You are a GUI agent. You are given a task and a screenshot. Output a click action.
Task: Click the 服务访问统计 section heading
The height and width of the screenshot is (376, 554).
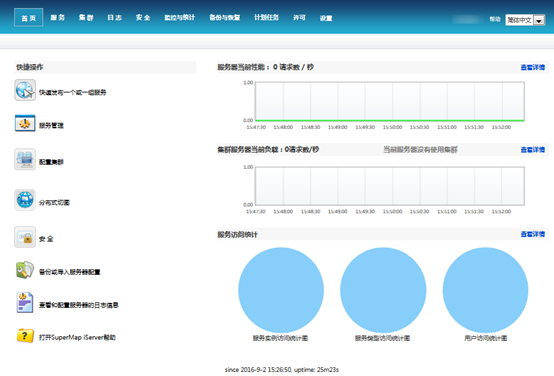237,234
